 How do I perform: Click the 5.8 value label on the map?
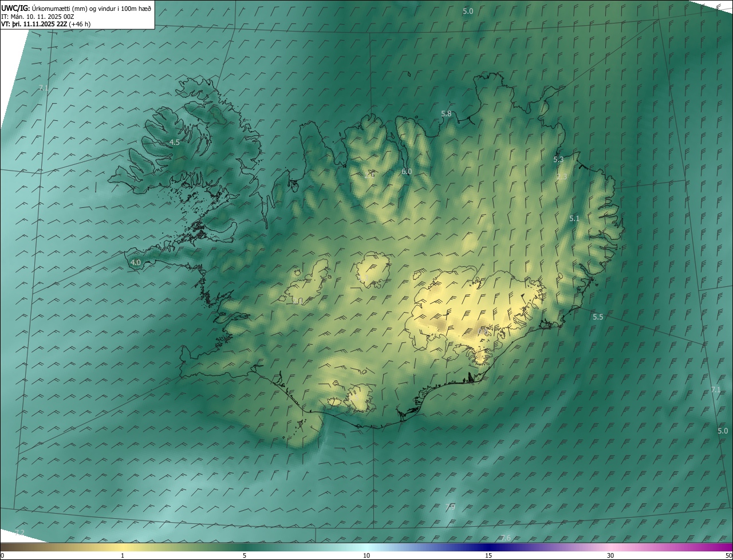click(446, 113)
